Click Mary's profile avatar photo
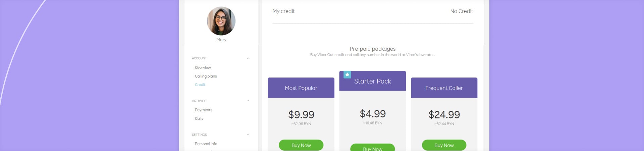 (221, 21)
